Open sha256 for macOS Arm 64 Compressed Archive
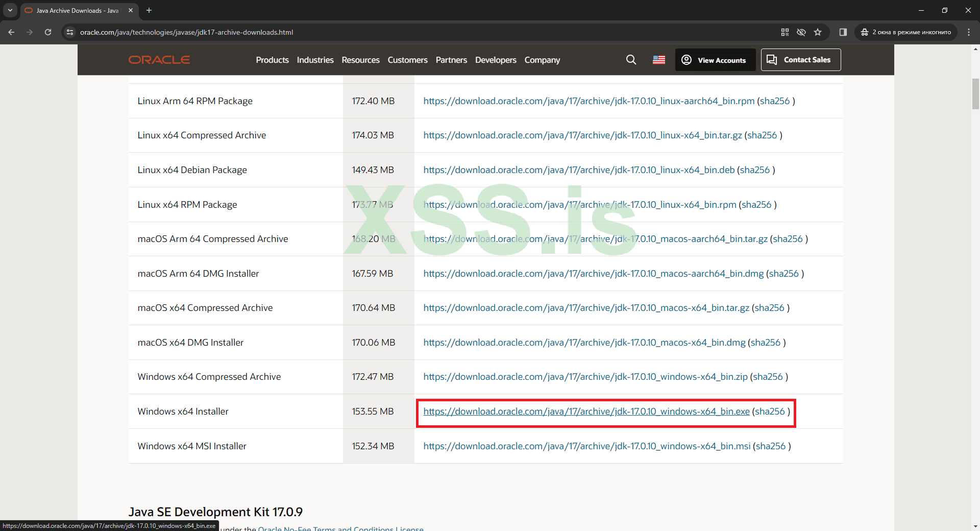The image size is (980, 531). (x=788, y=239)
